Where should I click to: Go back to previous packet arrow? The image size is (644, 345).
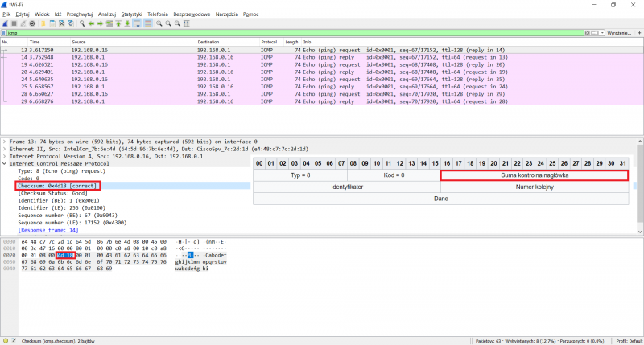[x=89, y=23]
